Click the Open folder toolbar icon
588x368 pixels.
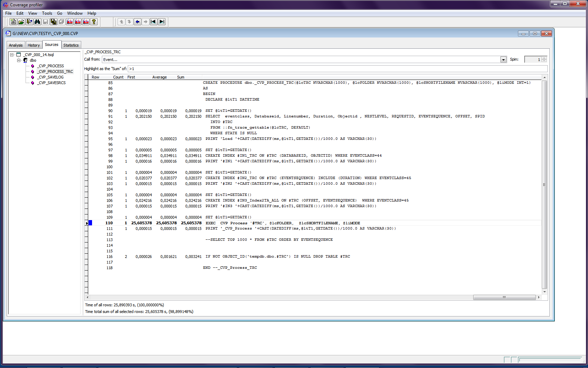(21, 22)
